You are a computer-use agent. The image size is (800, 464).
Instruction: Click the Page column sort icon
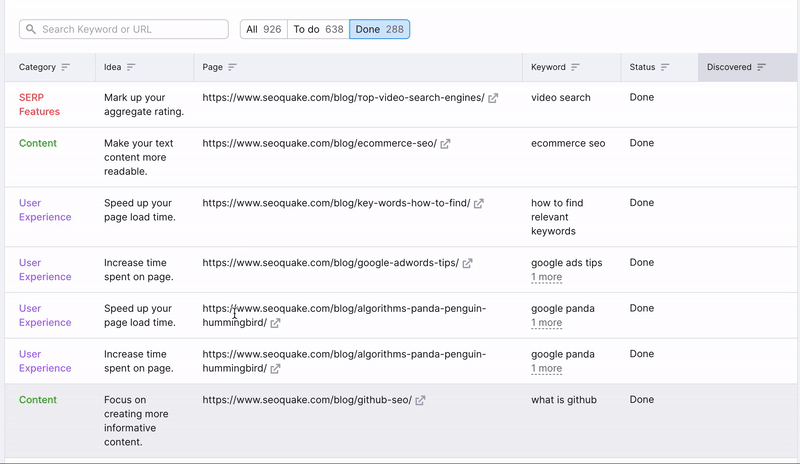click(x=232, y=67)
